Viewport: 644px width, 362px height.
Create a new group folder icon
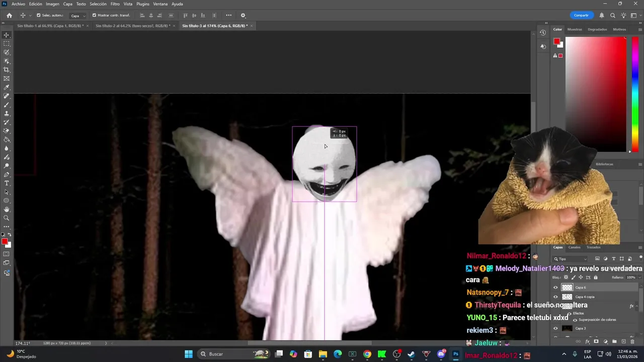pyautogui.click(x=614, y=342)
